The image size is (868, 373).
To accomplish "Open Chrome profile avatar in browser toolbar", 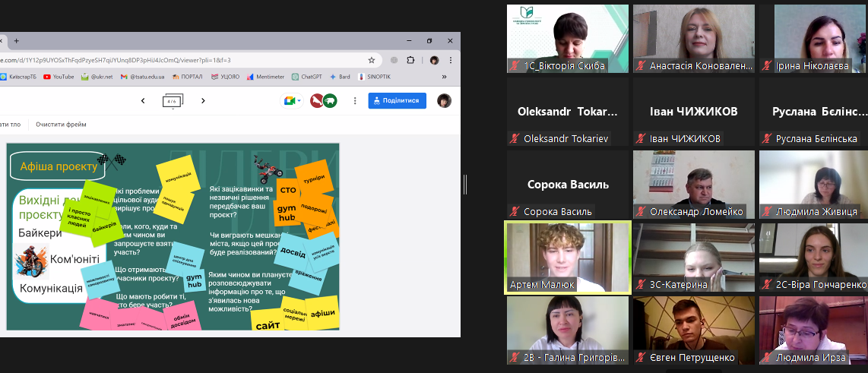I will pos(435,60).
